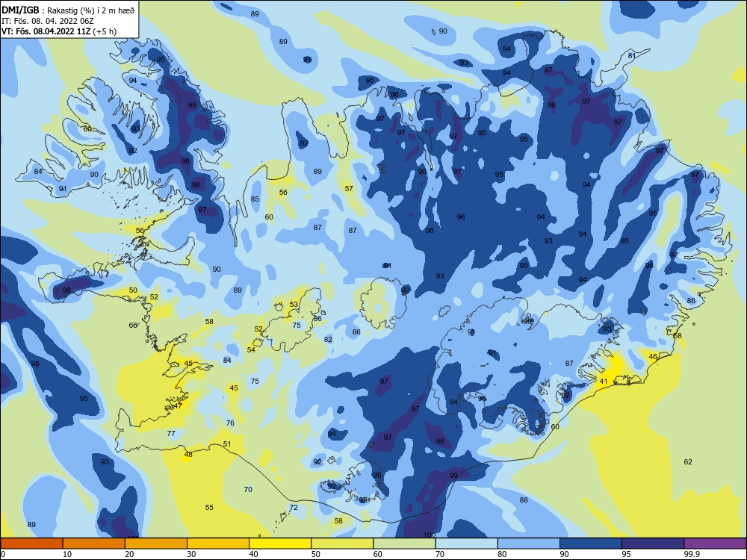Viewport: 747px width, 560px height.
Task: Click the '66' humidity value on the map
Action: coord(133,326)
